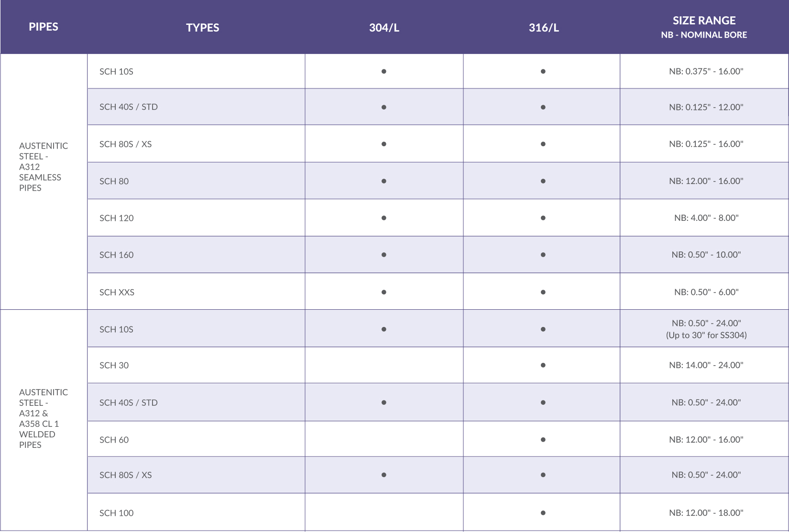789x532 pixels.
Task: Click the 304/L dot in SCH 160 row
Action: point(384,255)
